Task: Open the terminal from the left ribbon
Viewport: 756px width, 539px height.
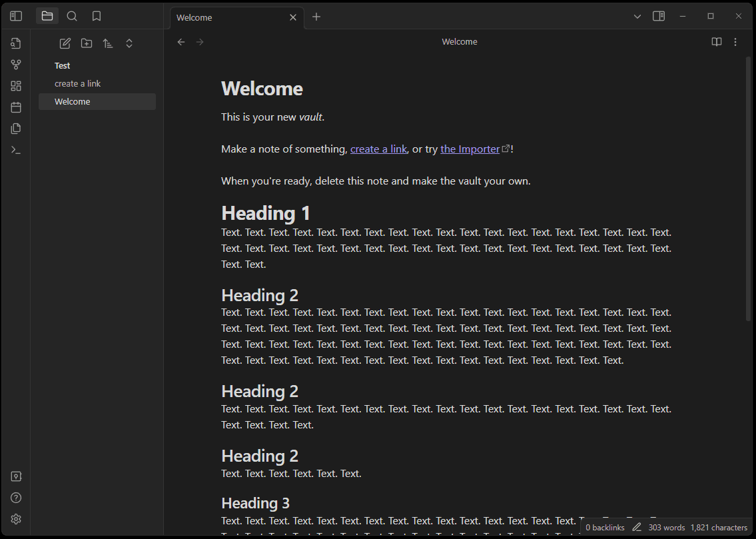Action: pos(16,149)
